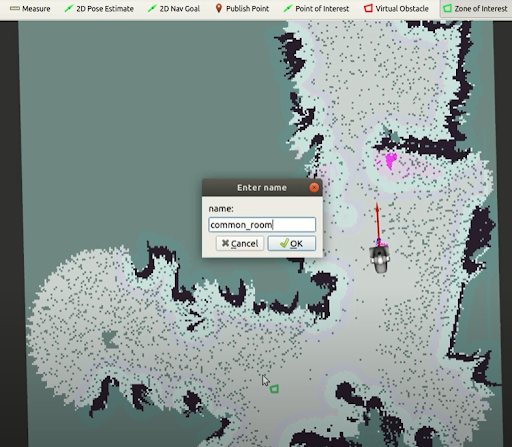This screenshot has width=512, height=447.
Task: Confirm the name with OK button
Action: pyautogui.click(x=292, y=244)
